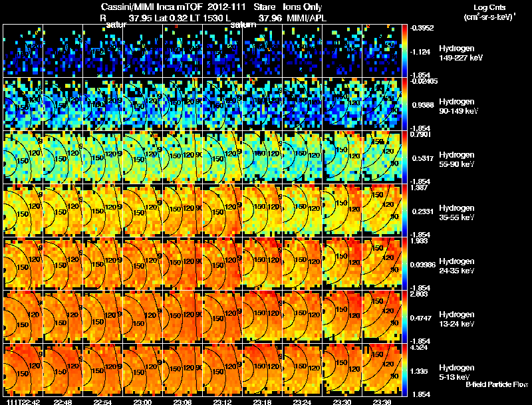Select the 'Hydrogen 55-90 keV' row label
Viewport: 532px width, 405px height.
[x=457, y=160]
